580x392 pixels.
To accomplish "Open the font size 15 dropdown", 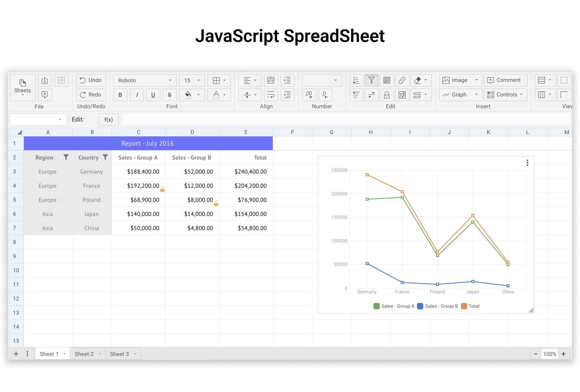I will click(x=192, y=80).
